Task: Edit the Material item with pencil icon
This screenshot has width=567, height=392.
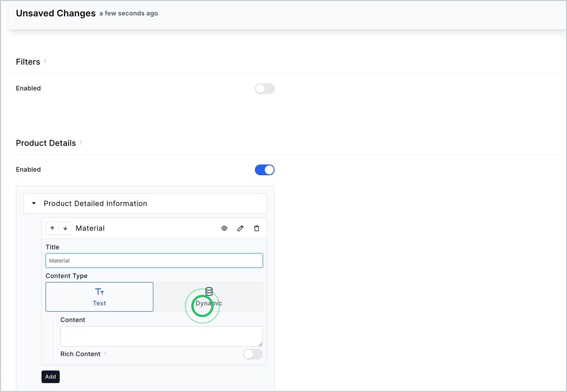Action: coord(241,228)
